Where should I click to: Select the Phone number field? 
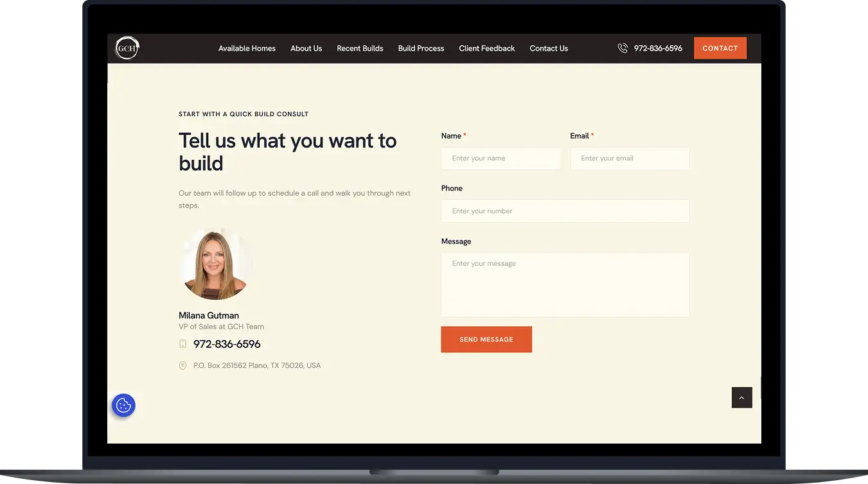tap(565, 211)
